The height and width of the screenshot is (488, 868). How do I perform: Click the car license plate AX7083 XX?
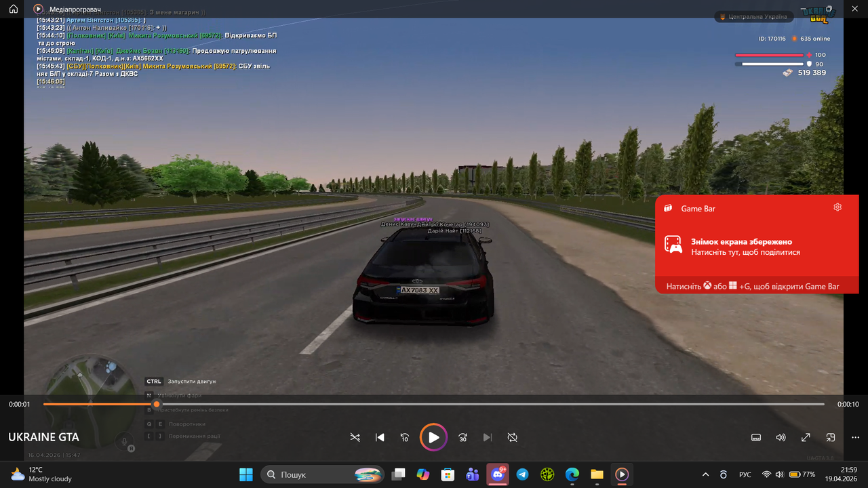click(x=419, y=290)
